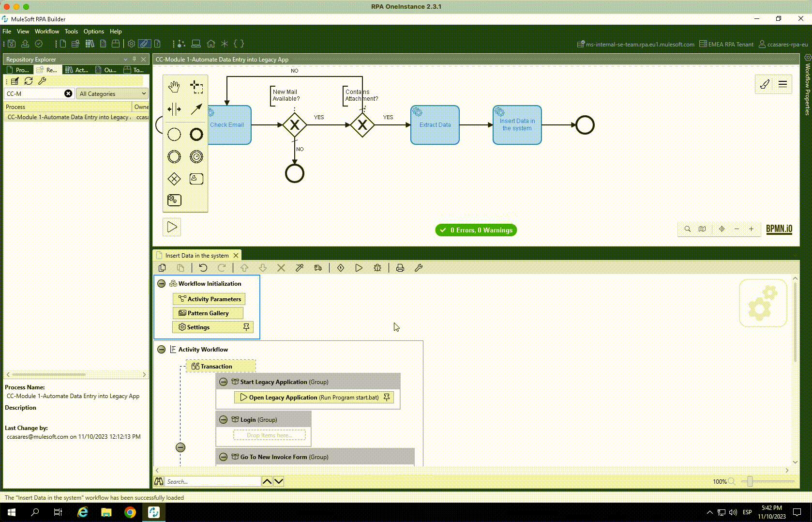The height and width of the screenshot is (522, 812).
Task: Click the print icon in workflow toolbar
Action: 400,268
